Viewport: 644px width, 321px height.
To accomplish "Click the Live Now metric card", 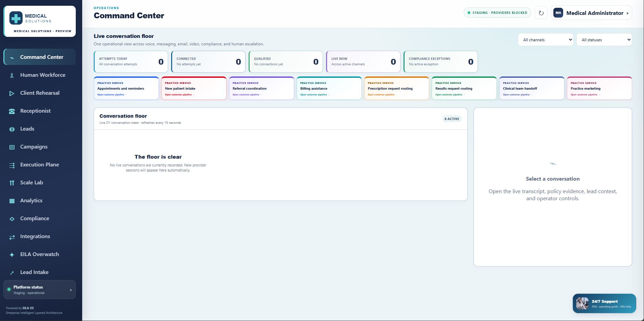I will [363, 62].
